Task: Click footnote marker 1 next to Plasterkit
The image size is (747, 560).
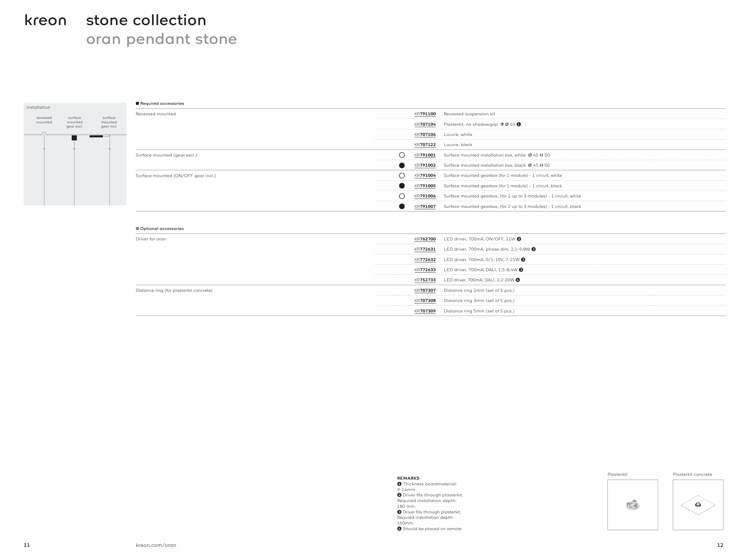Action: tap(519, 125)
